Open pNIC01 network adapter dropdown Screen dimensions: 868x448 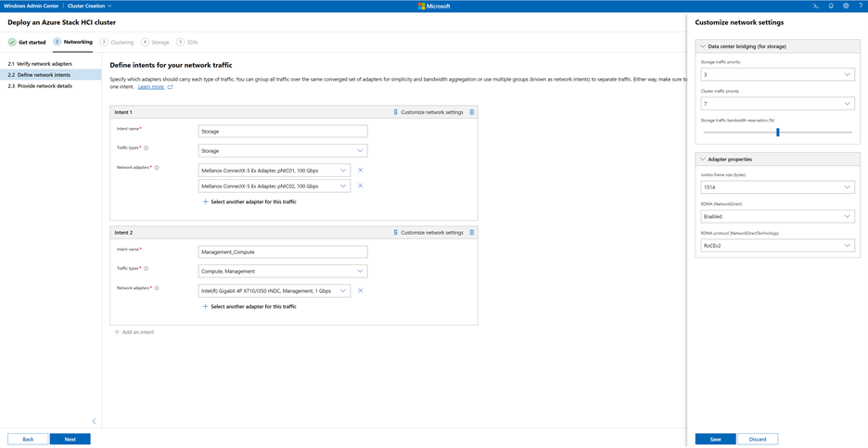[x=274, y=170]
